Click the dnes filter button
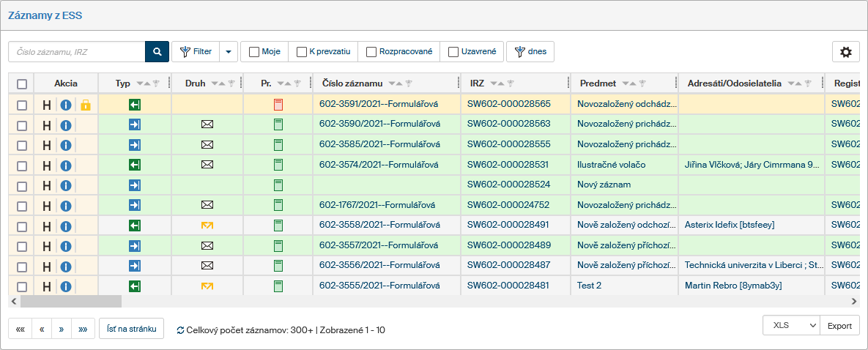Screen dimensions: 868x350 coord(530,52)
